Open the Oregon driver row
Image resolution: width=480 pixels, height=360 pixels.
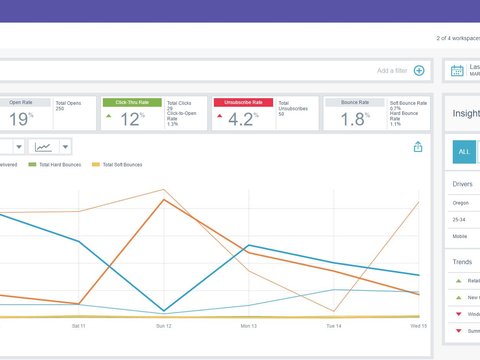coord(464,203)
